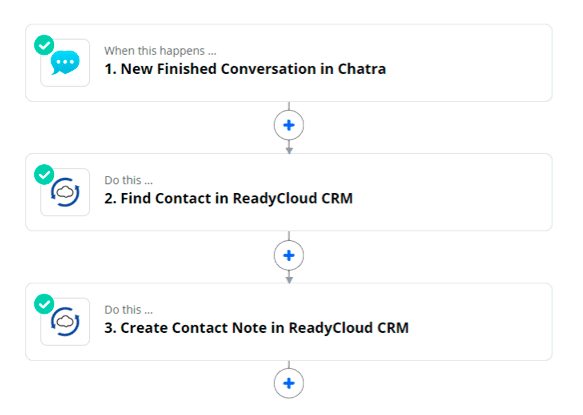583x415 pixels.
Task: Click the 'Do this ...' label above Create Contact Note
Action: [x=129, y=310]
